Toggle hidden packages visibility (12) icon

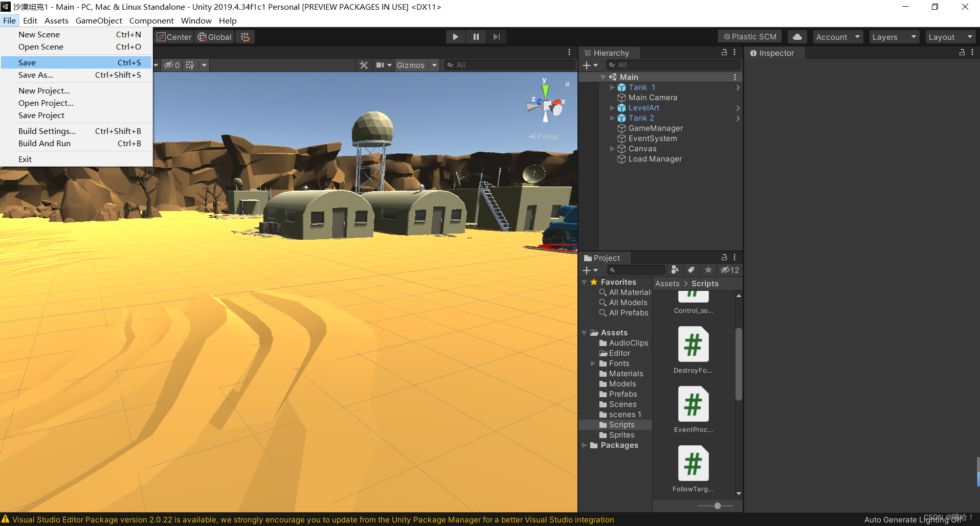coord(730,270)
